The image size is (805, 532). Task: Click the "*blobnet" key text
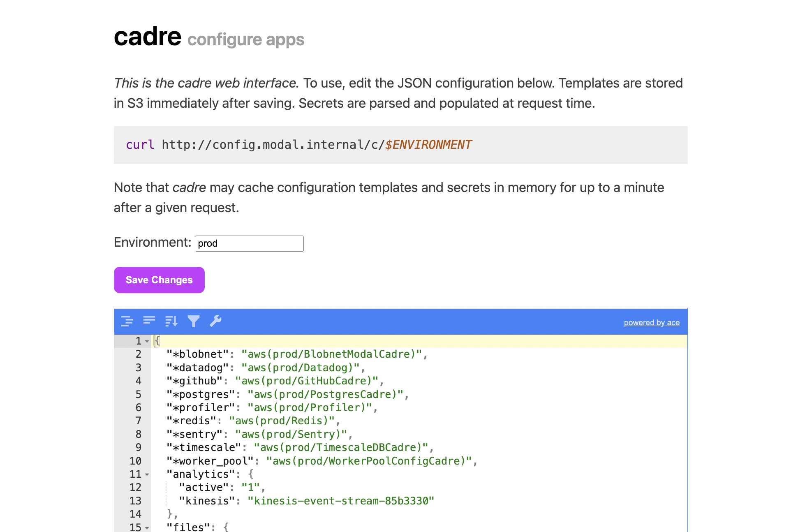[x=198, y=354]
